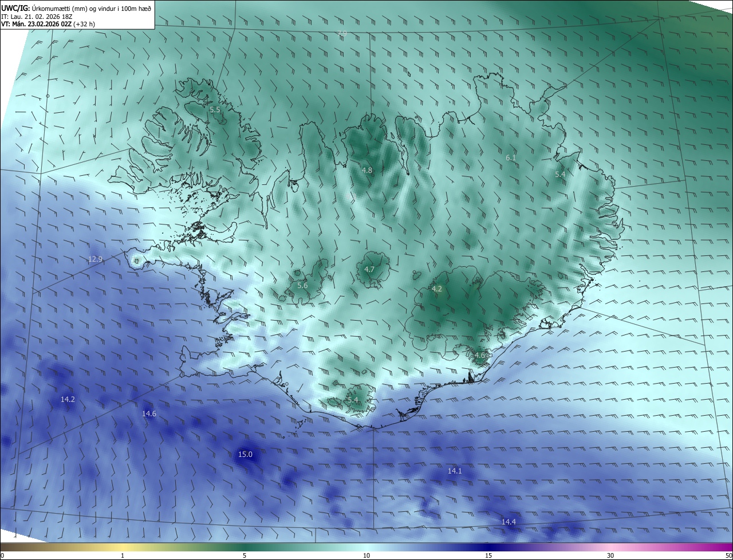The width and height of the screenshot is (733, 560).
Task: Click the 14.2 value over the southwest ocean
Action: 68,399
